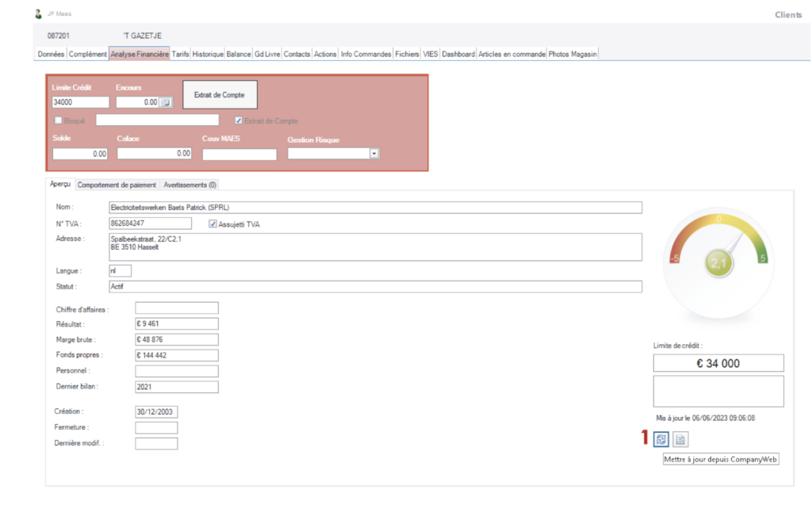Select the Couv MAES input box
Screen dimensions: 812x505
click(239, 155)
